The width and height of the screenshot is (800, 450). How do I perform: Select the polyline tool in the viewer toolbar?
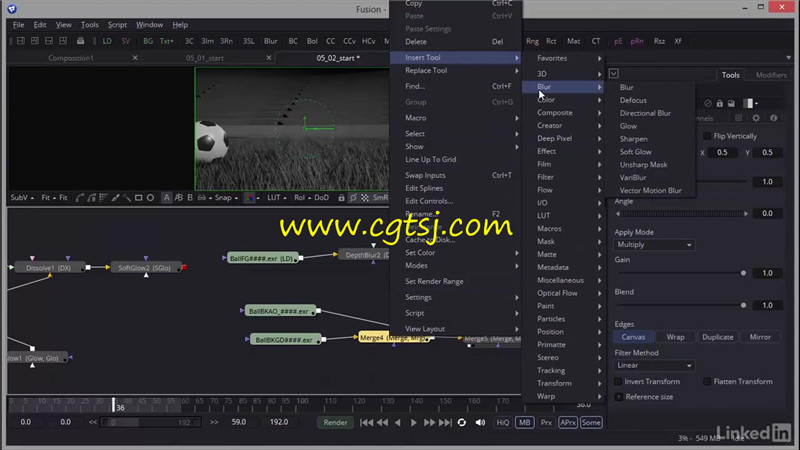point(80,197)
